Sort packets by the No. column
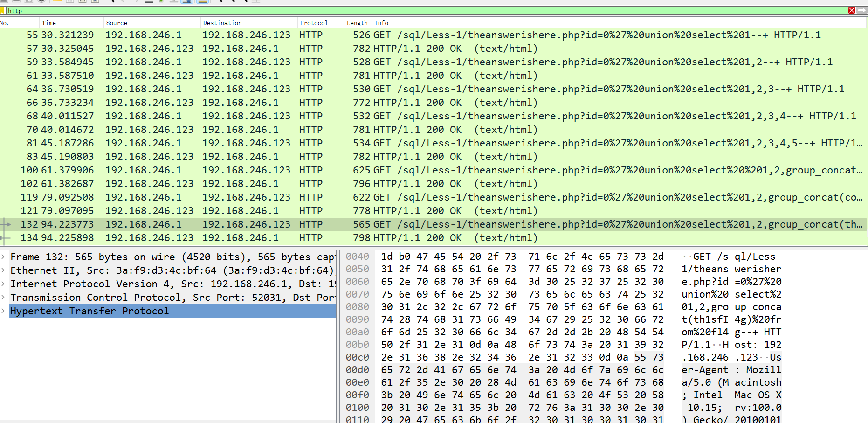Image resolution: width=868 pixels, height=423 pixels. pos(19,23)
